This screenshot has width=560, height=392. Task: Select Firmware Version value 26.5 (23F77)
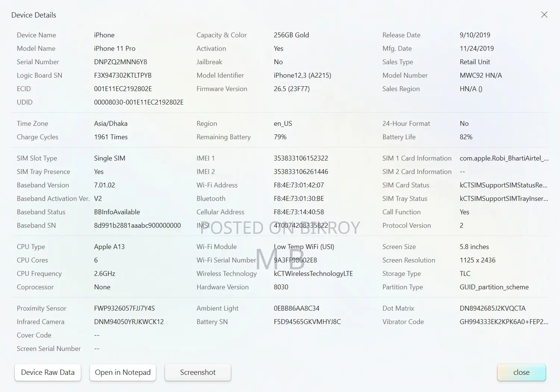[292, 89]
